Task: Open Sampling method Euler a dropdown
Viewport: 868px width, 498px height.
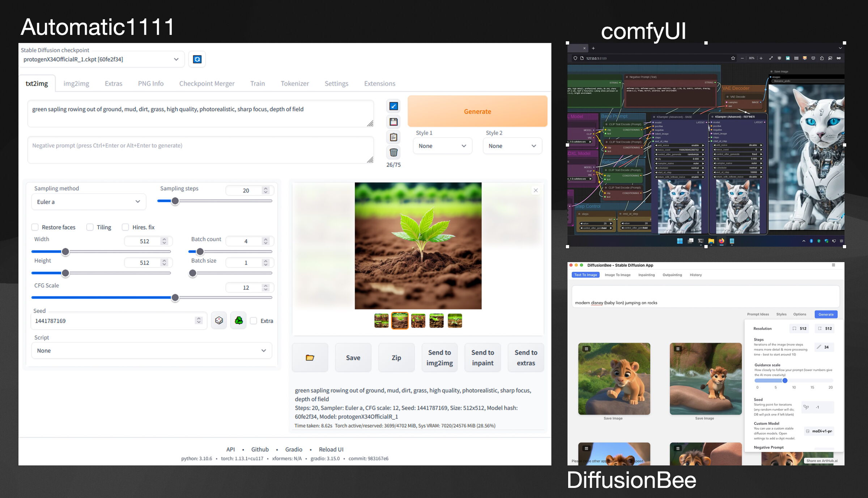Action: [x=89, y=202]
